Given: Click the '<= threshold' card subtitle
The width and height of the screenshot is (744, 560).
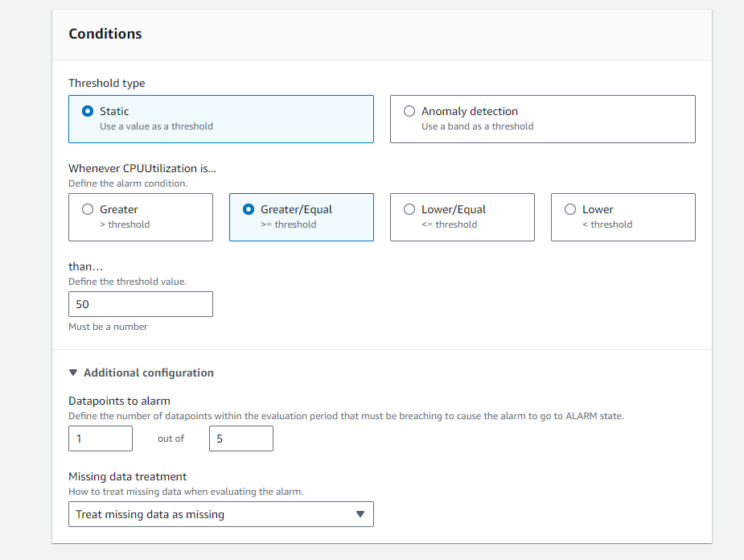Looking at the screenshot, I should [449, 224].
